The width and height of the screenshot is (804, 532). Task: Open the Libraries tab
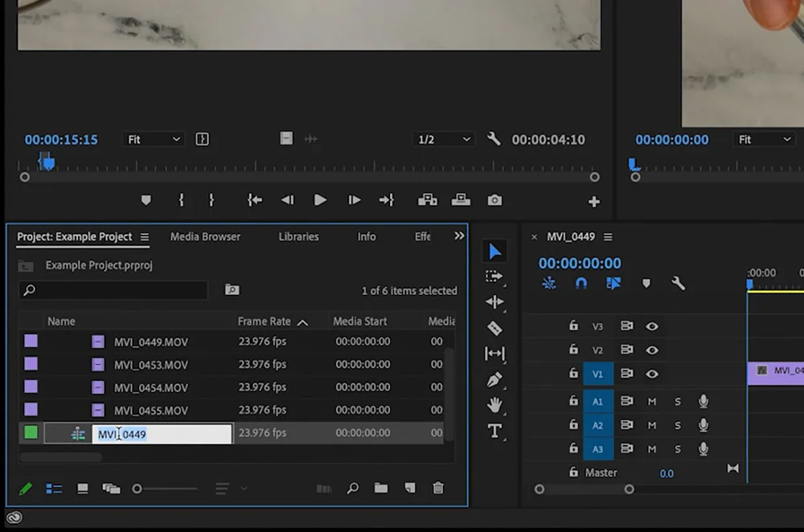click(298, 236)
